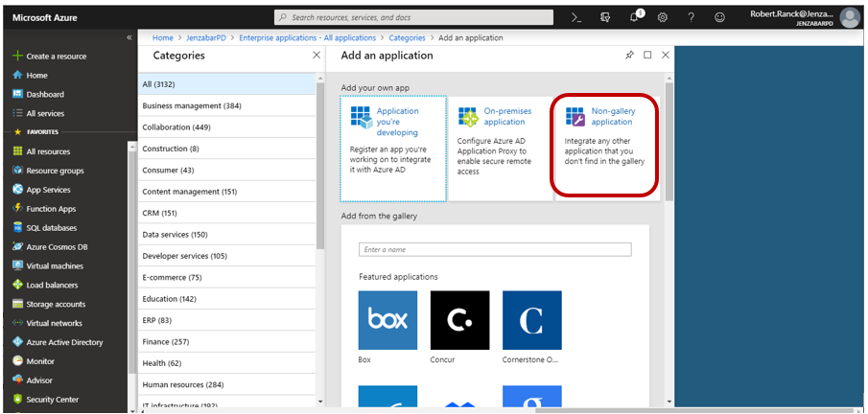This screenshot has height=414, width=868.
Task: Pin the Add an application blade
Action: (x=629, y=56)
